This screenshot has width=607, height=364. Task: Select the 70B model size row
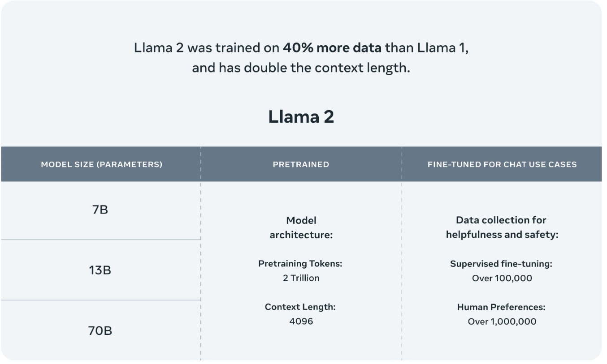(x=100, y=330)
